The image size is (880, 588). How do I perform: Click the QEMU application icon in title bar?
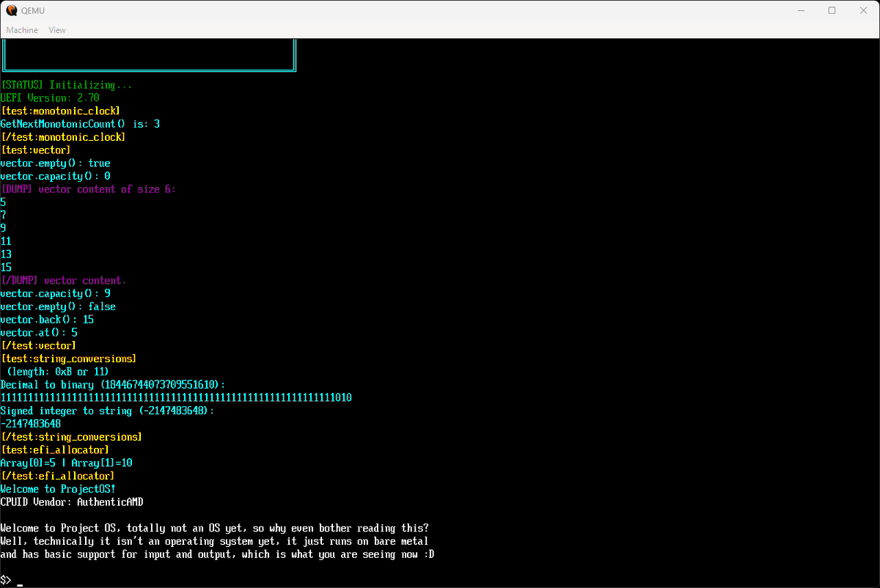coord(11,10)
